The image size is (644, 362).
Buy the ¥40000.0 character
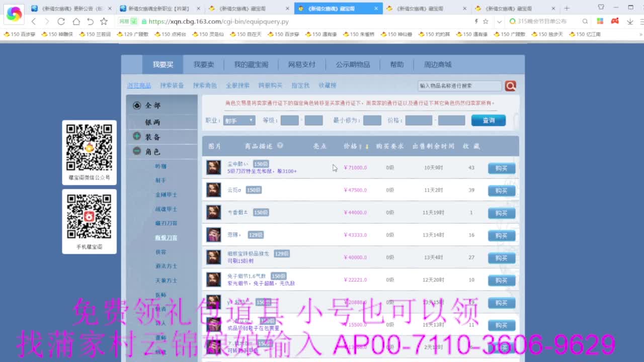tap(502, 258)
